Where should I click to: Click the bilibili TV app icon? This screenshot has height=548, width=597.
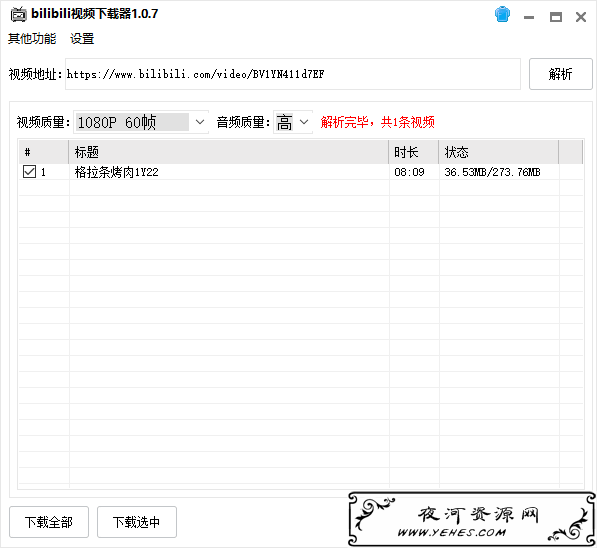(x=18, y=14)
